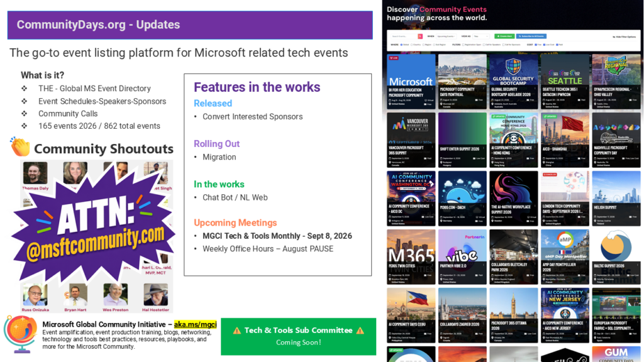Open the Microsoft Community Days Montreal tile

tap(462, 81)
